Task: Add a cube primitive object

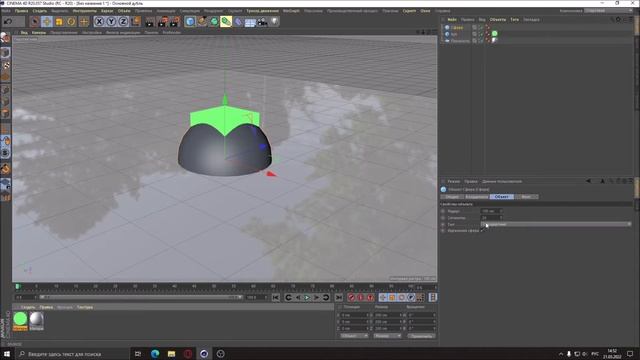Action: [190, 21]
